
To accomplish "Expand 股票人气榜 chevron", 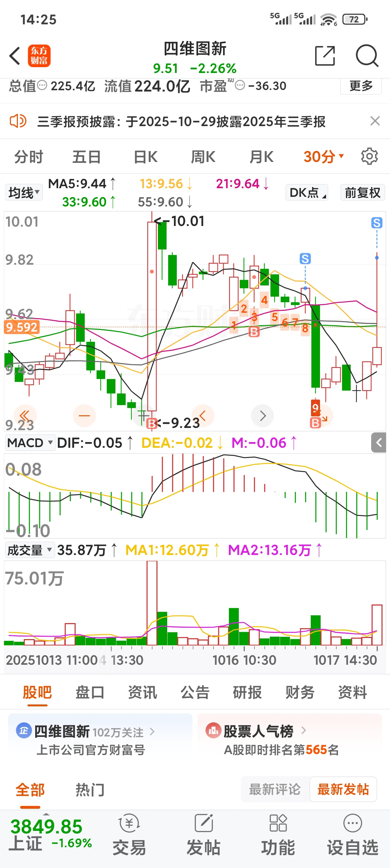I will tap(303, 730).
